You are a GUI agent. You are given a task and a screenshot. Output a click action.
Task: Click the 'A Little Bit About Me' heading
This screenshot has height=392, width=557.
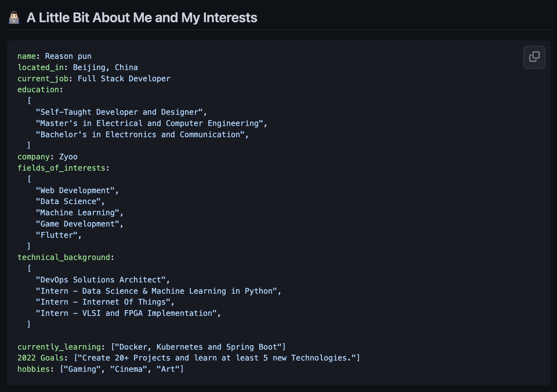(x=142, y=18)
